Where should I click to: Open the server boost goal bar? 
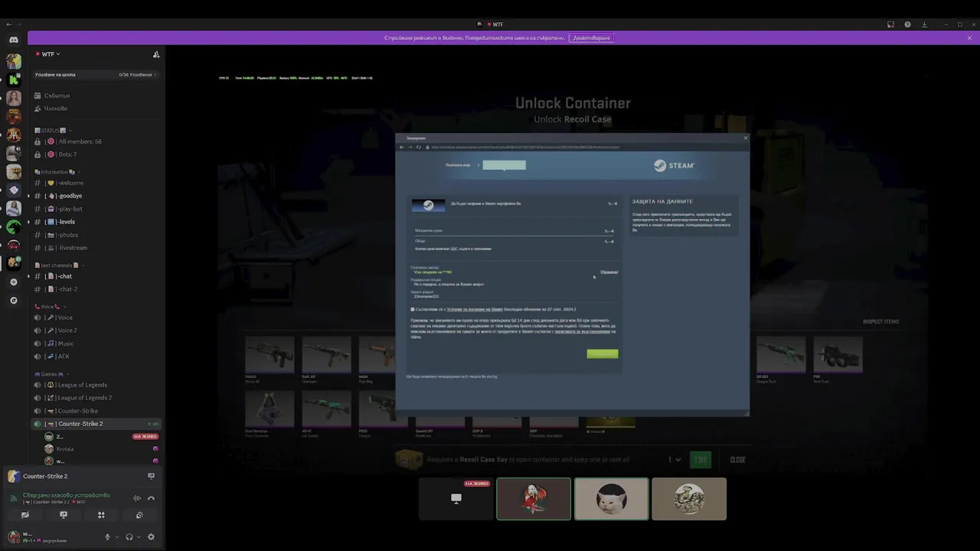click(x=96, y=74)
